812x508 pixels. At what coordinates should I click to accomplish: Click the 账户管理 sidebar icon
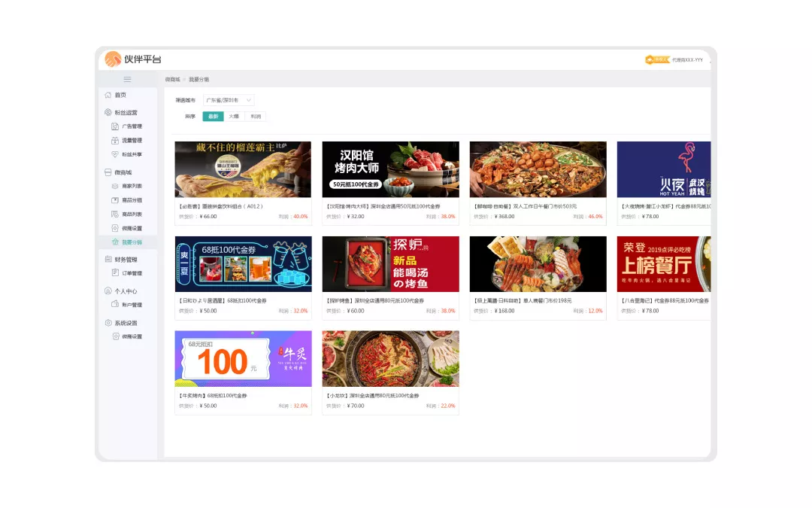pyautogui.click(x=115, y=305)
